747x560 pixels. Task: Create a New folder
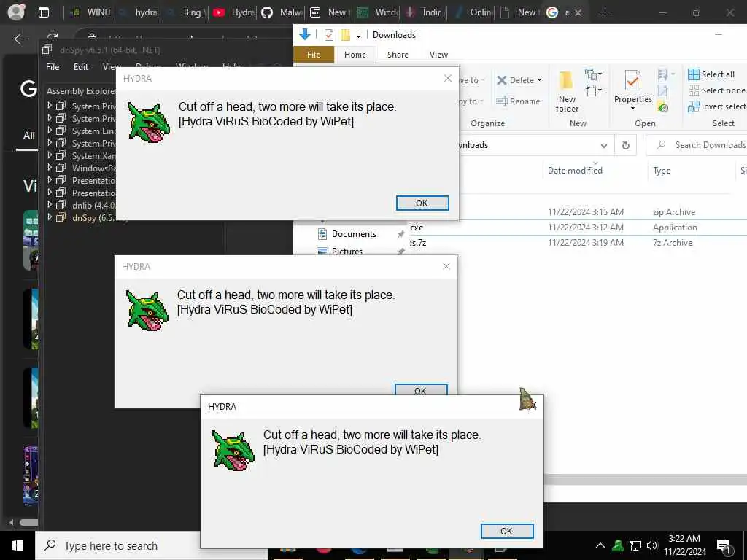click(567, 91)
